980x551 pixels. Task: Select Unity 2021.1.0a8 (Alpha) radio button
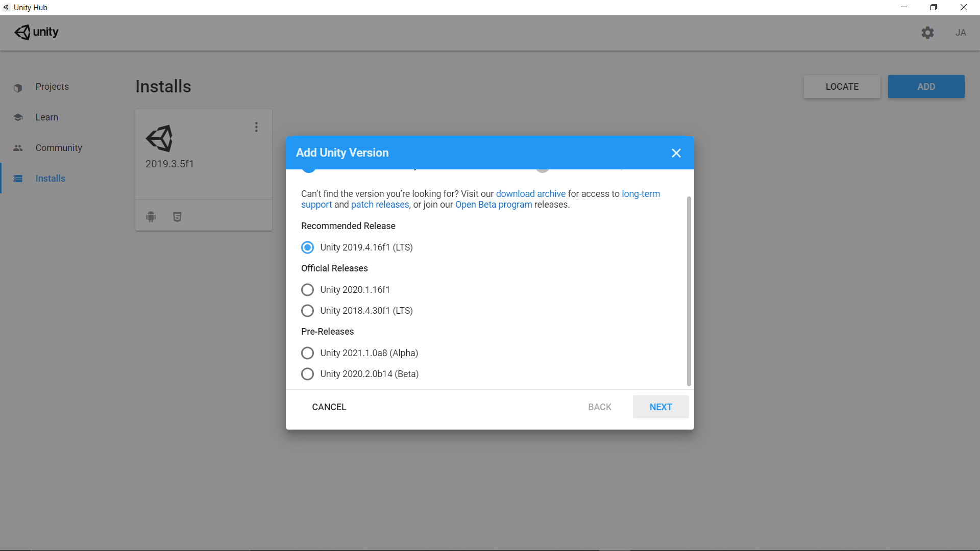tap(307, 353)
